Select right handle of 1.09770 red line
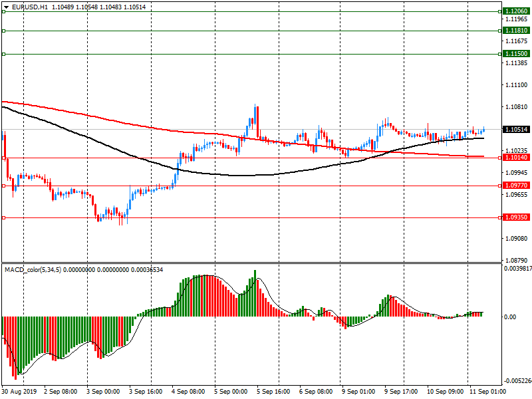The height and width of the screenshot is (399, 532). click(500, 186)
